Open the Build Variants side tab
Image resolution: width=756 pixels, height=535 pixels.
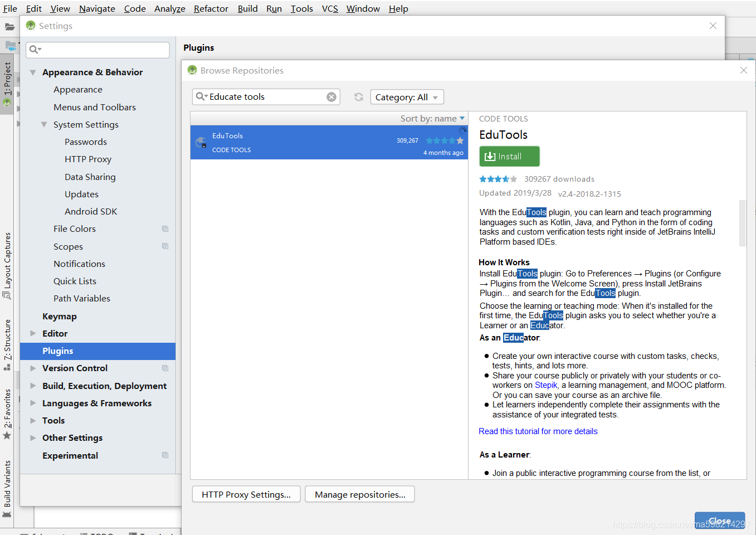pyautogui.click(x=7, y=489)
